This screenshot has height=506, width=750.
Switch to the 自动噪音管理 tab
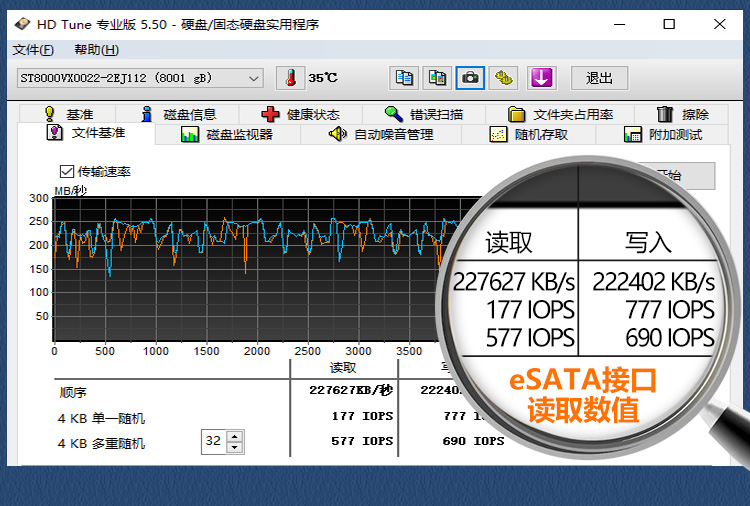(381, 134)
